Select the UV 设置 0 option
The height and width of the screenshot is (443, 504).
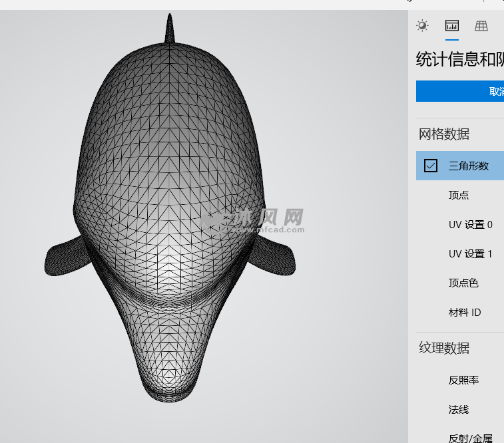tap(470, 224)
